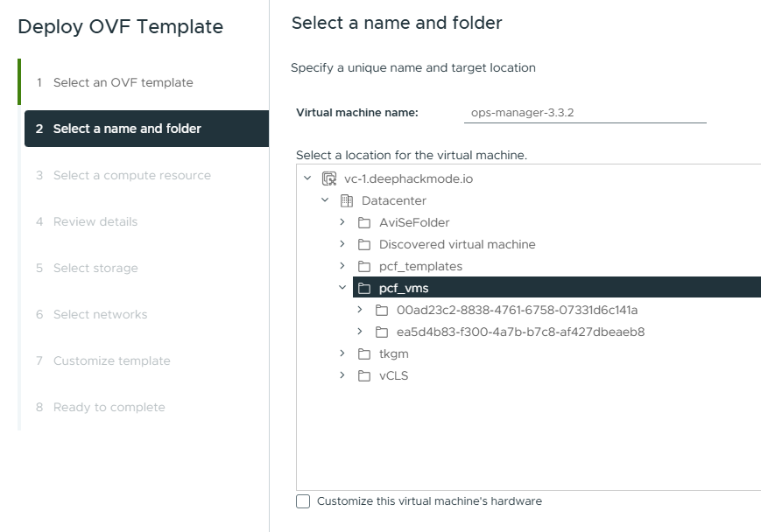The width and height of the screenshot is (761, 532).
Task: Expand the vCLS folder
Action: click(342, 374)
